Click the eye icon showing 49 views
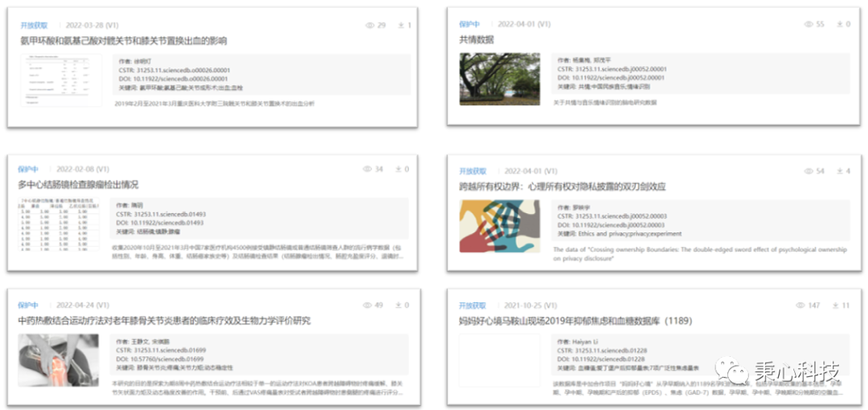868x410 pixels. [367, 305]
